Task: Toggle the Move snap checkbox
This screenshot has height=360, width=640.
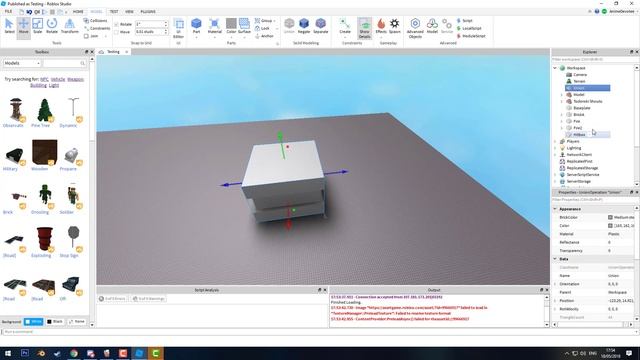Action: click(x=116, y=32)
